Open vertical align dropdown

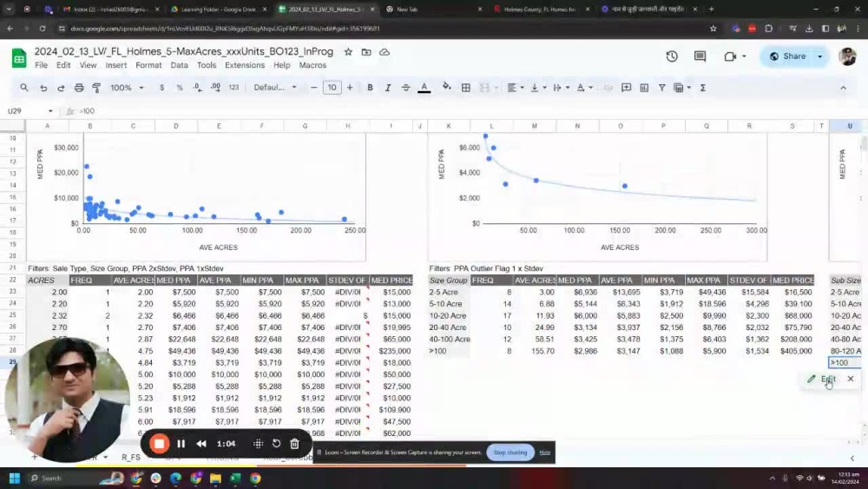click(538, 88)
